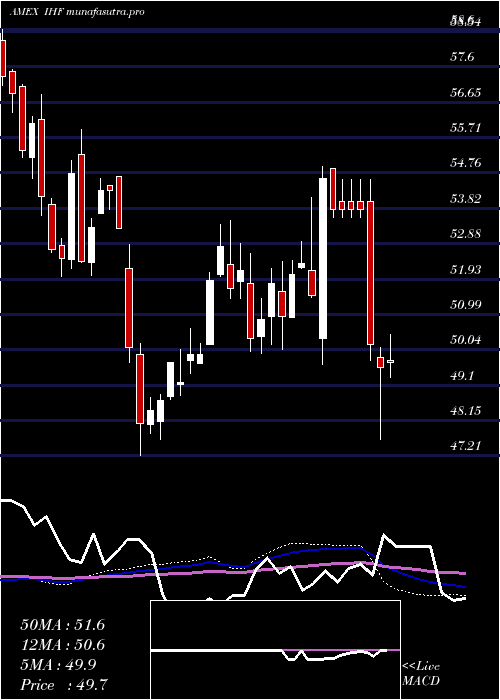500x700 pixels.
Task: Click the 51.93 price axis label
Action: coord(465,269)
